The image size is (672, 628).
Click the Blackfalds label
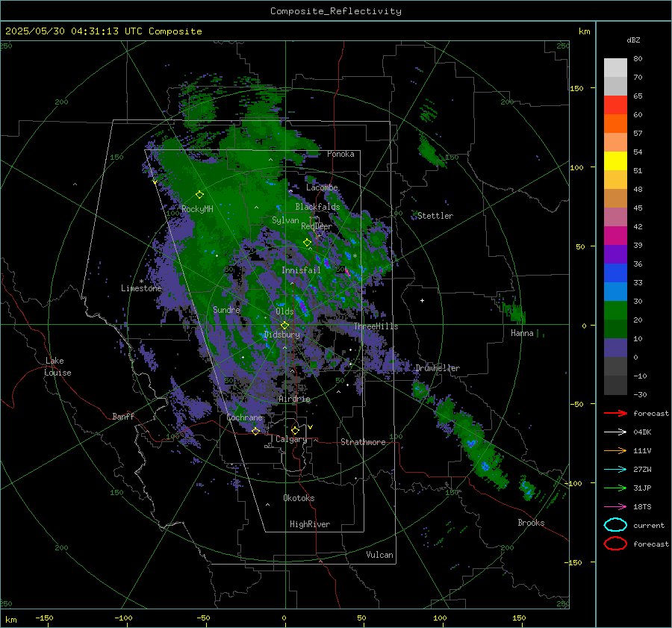tap(317, 207)
